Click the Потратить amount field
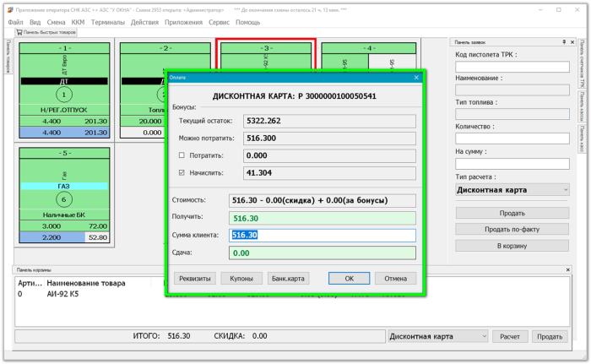 click(329, 155)
